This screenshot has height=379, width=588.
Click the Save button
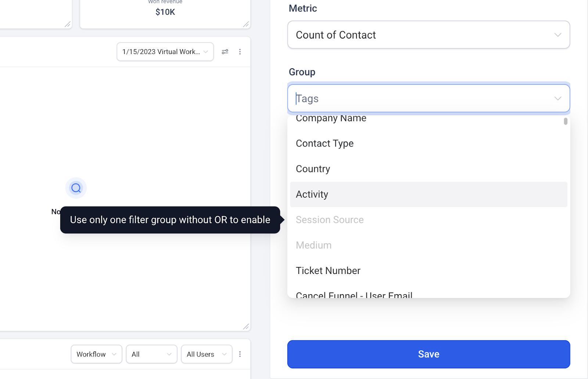(429, 354)
